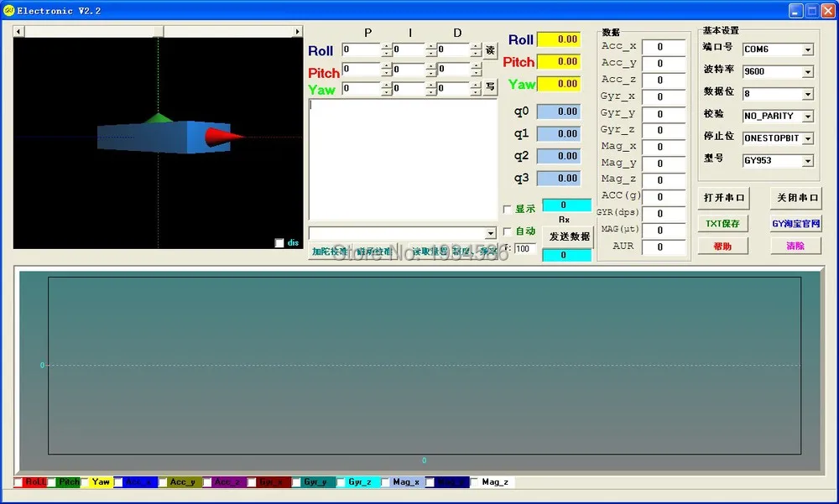Open the COM6 port number dropdown
The image size is (839, 504).
click(x=807, y=49)
